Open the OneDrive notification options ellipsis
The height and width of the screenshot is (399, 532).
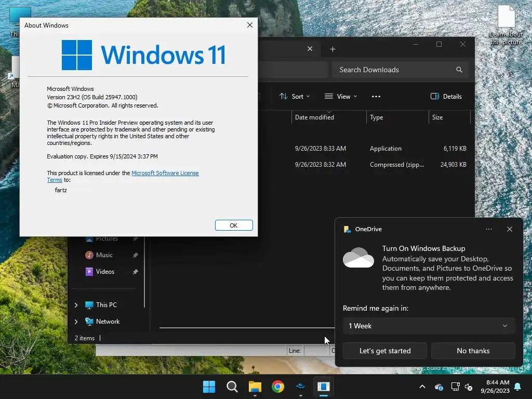[x=488, y=229]
